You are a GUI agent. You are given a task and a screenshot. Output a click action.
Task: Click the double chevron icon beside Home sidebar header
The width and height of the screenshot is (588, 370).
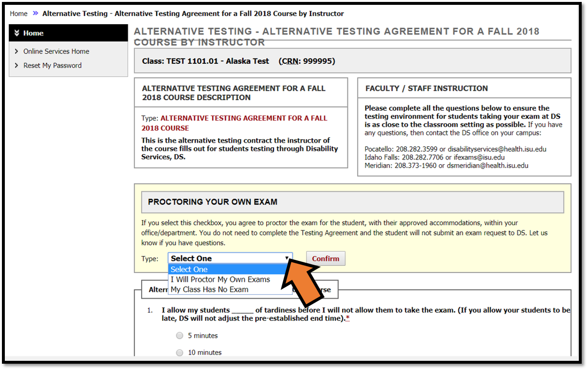[17, 33]
